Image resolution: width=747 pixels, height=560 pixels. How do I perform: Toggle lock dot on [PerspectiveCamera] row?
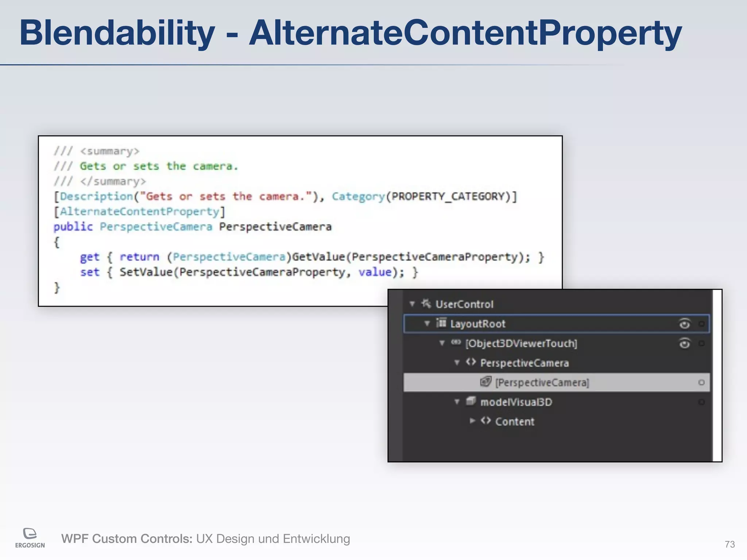pyautogui.click(x=701, y=382)
